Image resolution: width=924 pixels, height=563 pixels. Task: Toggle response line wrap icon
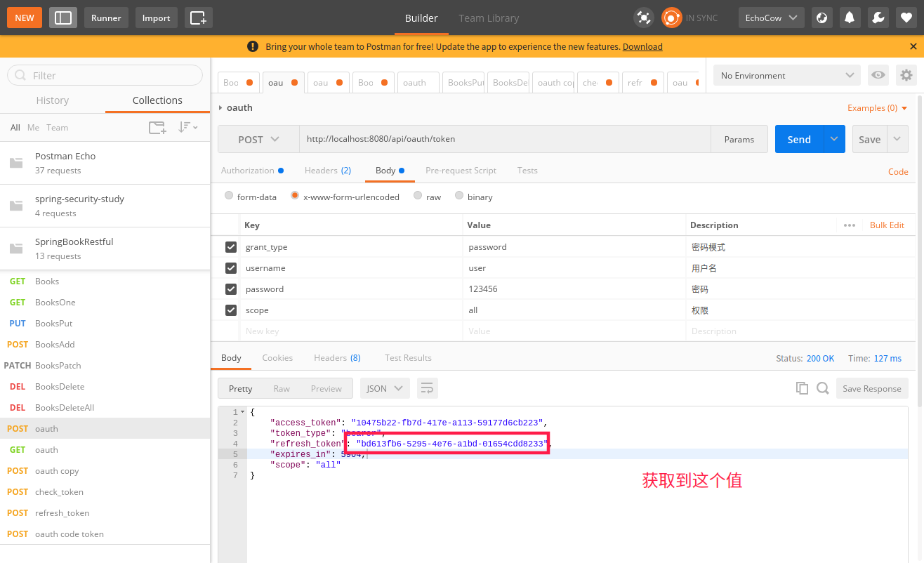click(428, 388)
